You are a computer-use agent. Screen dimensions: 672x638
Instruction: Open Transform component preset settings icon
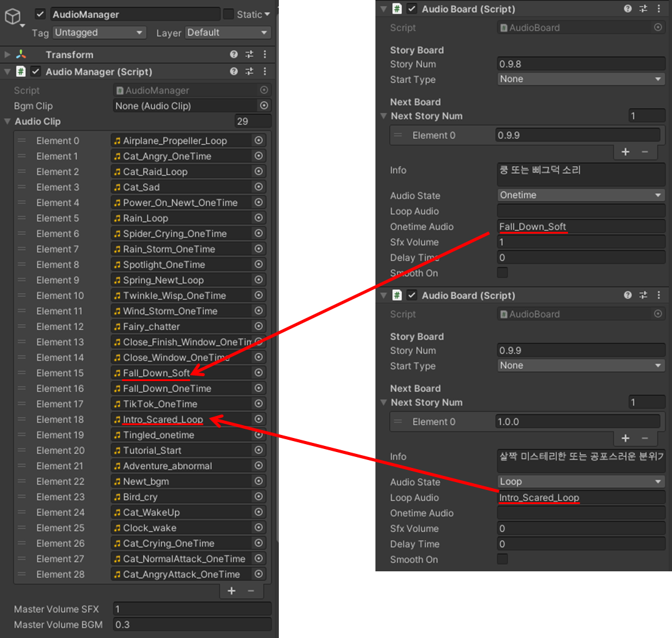[249, 54]
